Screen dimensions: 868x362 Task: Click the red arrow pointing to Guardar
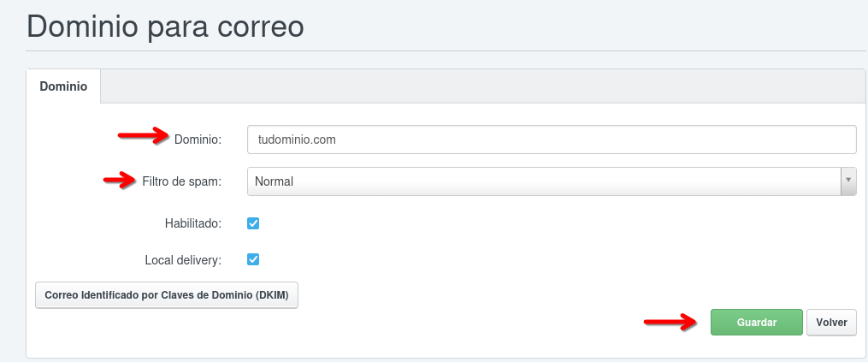pyautogui.click(x=670, y=322)
